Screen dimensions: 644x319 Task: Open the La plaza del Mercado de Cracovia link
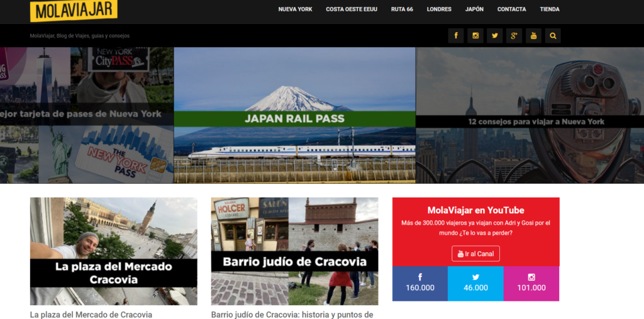point(91,315)
